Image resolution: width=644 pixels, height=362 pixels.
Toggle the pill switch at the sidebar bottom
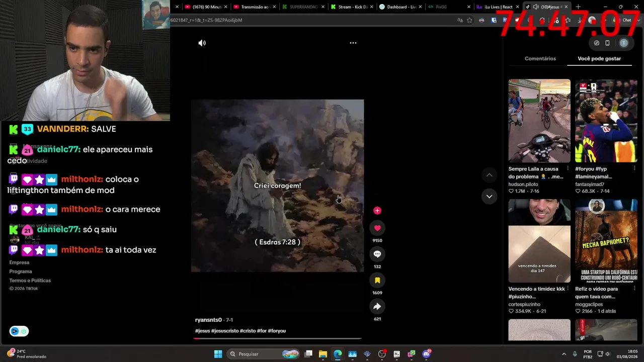click(x=19, y=331)
